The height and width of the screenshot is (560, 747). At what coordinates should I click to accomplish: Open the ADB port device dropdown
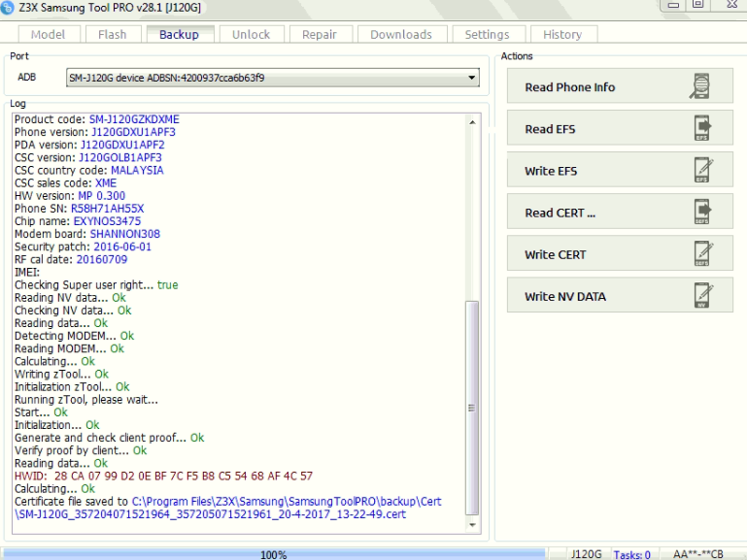[x=273, y=78]
